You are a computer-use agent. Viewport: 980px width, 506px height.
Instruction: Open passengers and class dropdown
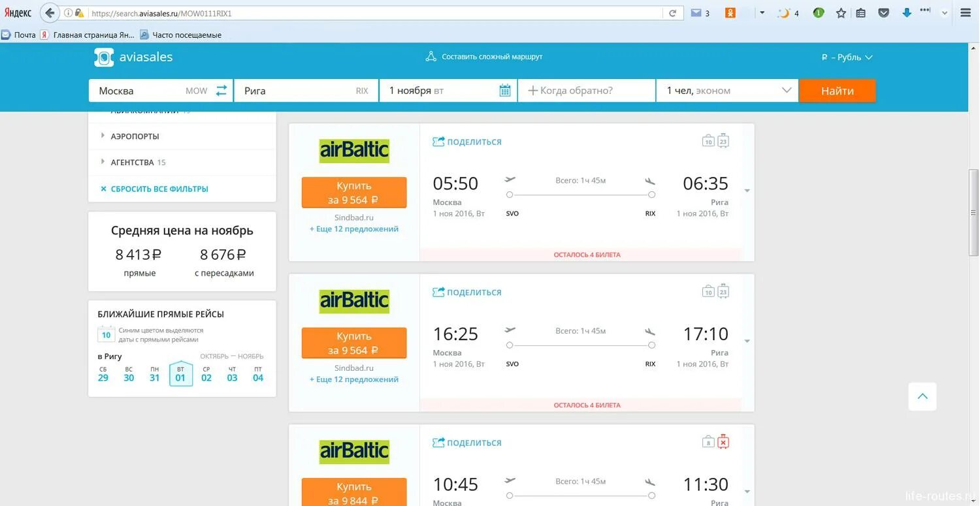727,91
